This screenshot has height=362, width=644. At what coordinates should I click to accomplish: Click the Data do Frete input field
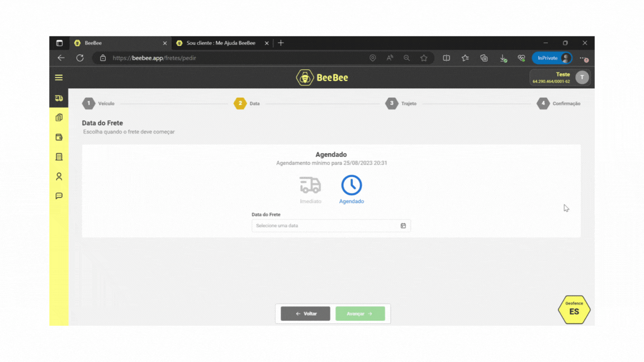pyautogui.click(x=331, y=226)
